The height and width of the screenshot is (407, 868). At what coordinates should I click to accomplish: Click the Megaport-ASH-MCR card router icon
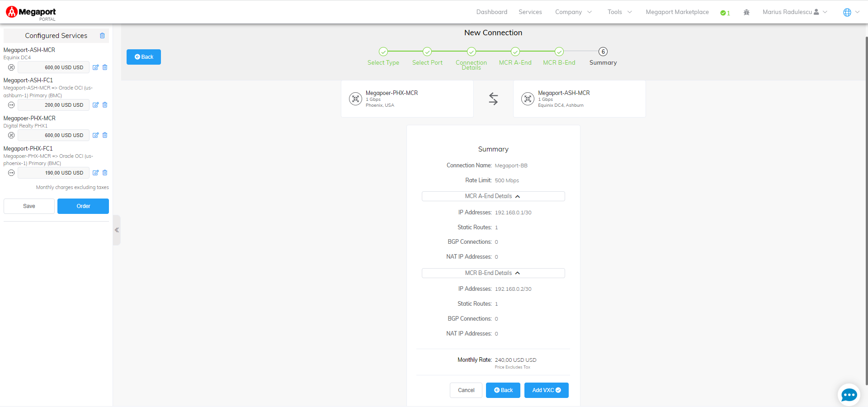click(x=528, y=99)
